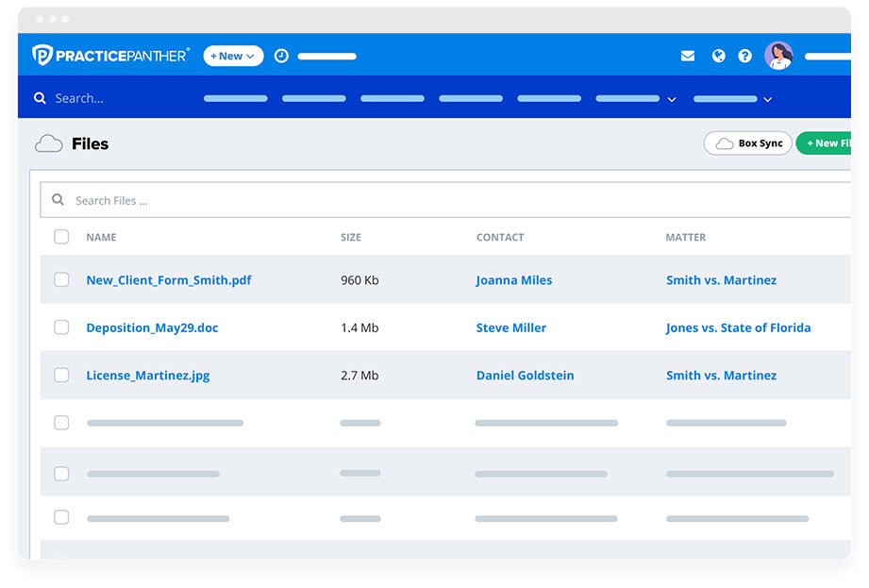Click the magnifier icon in the Search Files bar

point(58,200)
